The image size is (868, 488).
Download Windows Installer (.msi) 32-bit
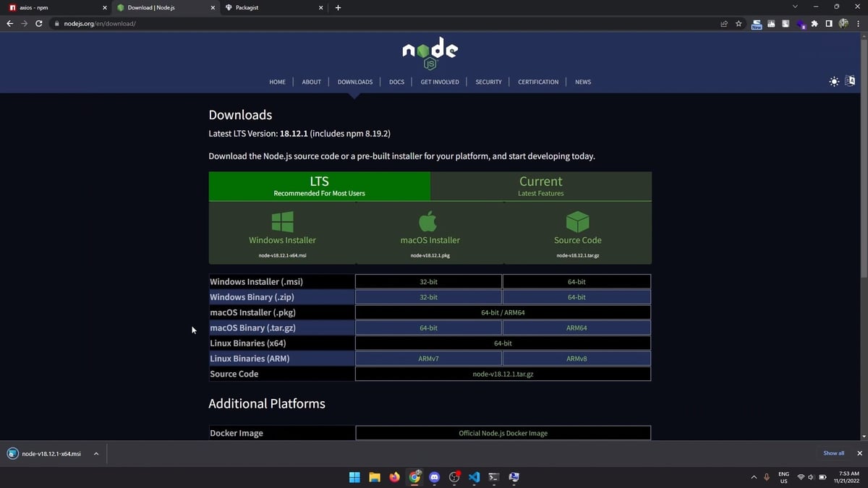(x=428, y=282)
